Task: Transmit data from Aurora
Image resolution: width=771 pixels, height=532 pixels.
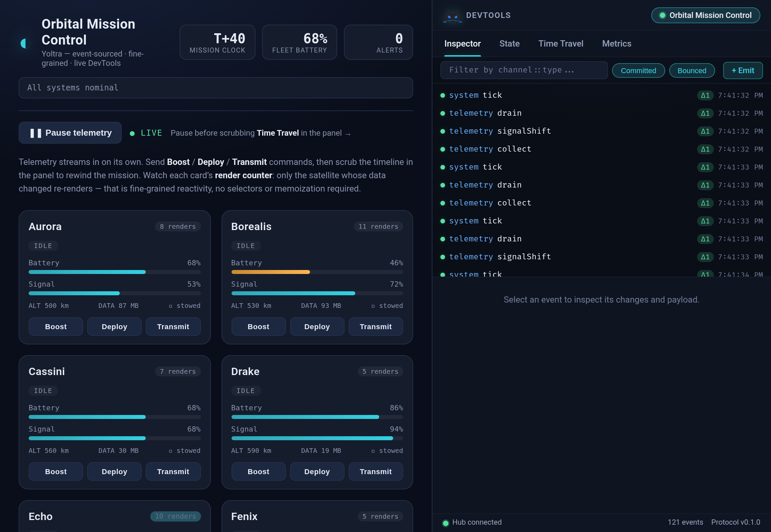Action: pyautogui.click(x=173, y=326)
